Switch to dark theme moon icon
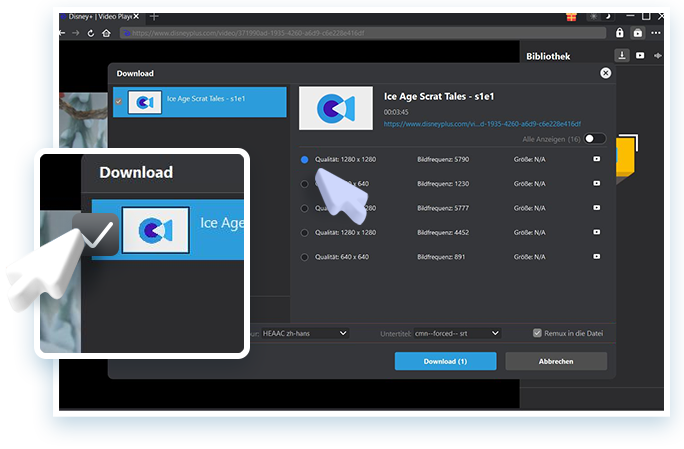 pyautogui.click(x=607, y=17)
